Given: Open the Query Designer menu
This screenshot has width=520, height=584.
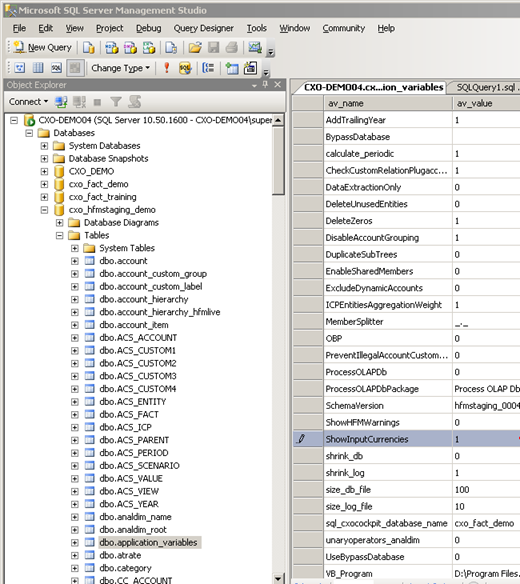Looking at the screenshot, I should [203, 28].
